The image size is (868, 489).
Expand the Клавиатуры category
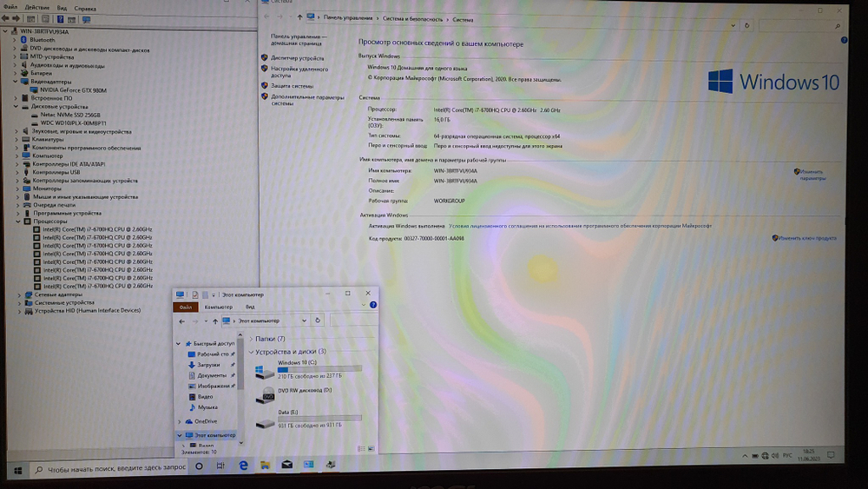[x=16, y=140]
